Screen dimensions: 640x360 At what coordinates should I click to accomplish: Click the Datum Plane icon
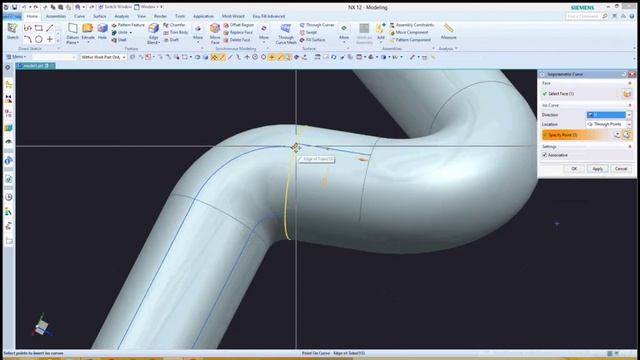tap(73, 29)
